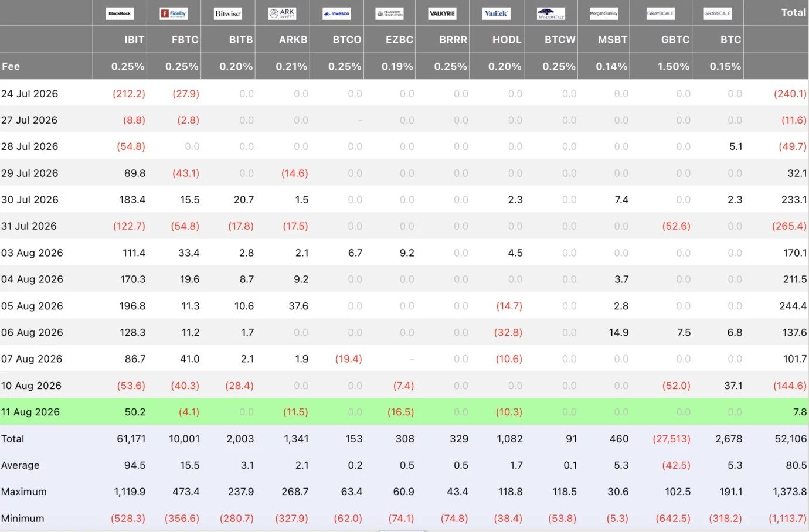The image size is (809, 532).
Task: Select the 37.1 BTC value
Action: 733,386
